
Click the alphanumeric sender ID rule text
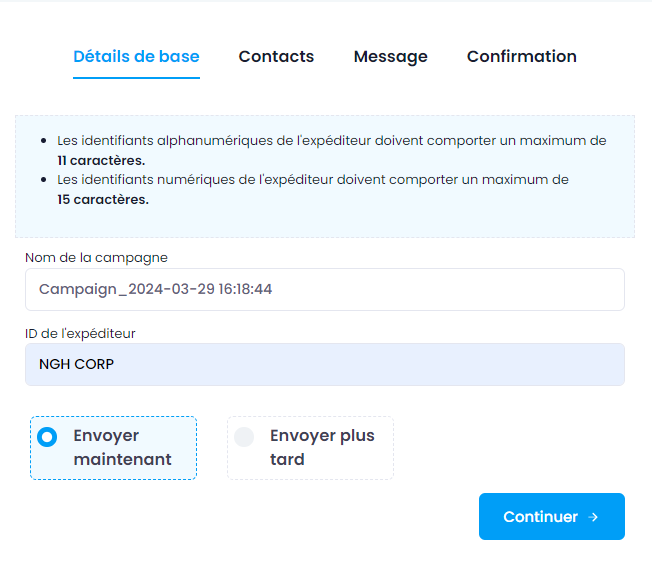(331, 141)
